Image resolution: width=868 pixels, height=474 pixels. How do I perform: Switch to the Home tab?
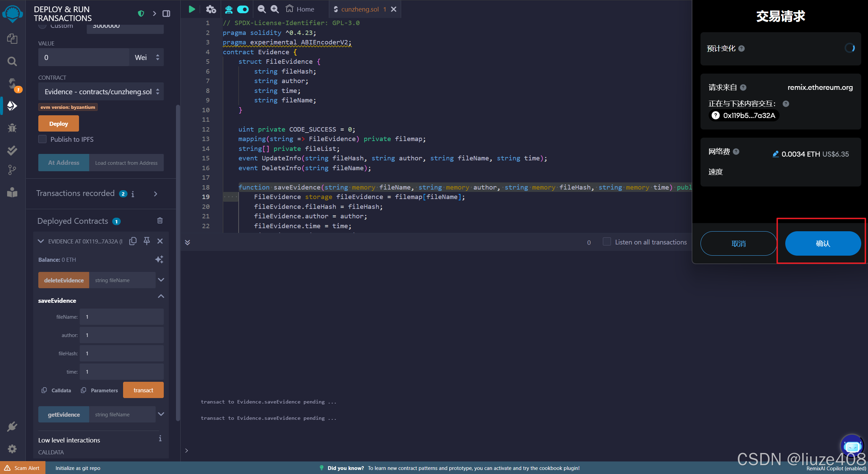pos(300,9)
